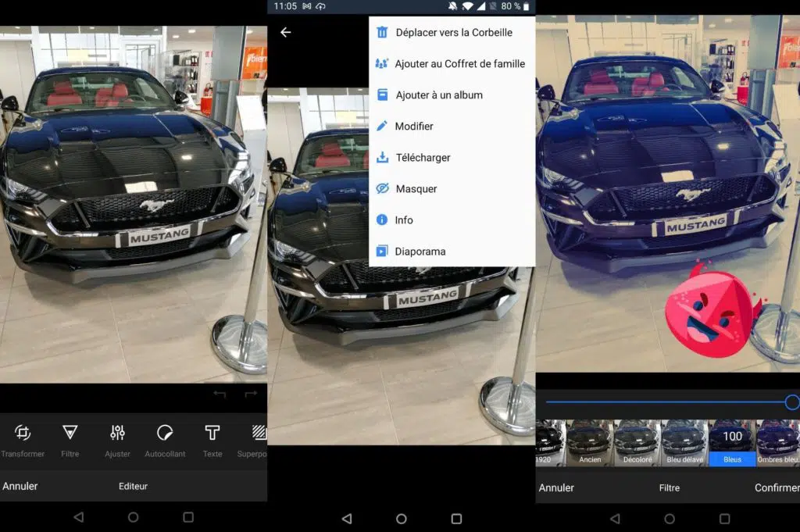Image resolution: width=800 pixels, height=532 pixels.
Task: Open the Info menu entry
Action: [x=452, y=220]
